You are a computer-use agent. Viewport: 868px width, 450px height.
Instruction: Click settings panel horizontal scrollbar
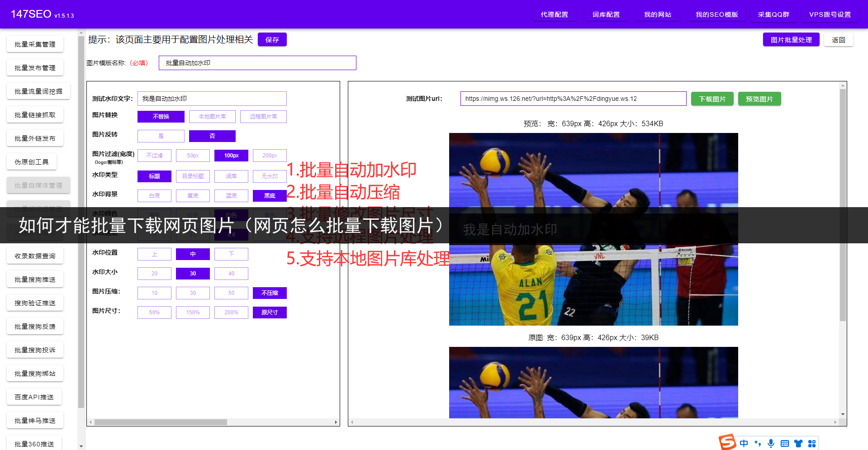tap(161, 422)
